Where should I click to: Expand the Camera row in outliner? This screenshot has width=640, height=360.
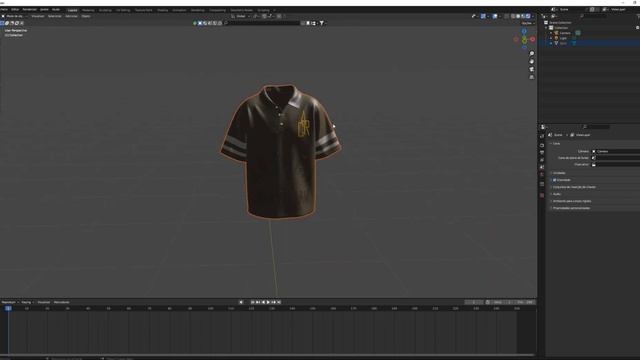tap(551, 33)
